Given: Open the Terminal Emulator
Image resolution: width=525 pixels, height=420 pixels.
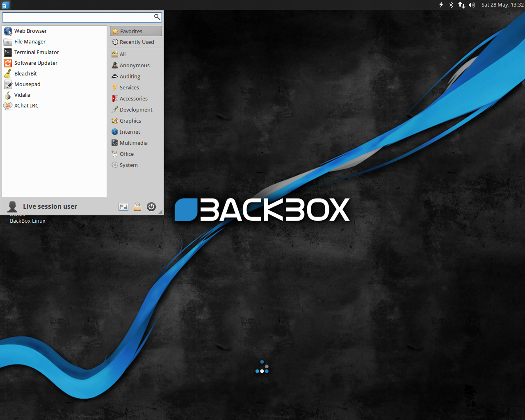Looking at the screenshot, I should pyautogui.click(x=36, y=52).
